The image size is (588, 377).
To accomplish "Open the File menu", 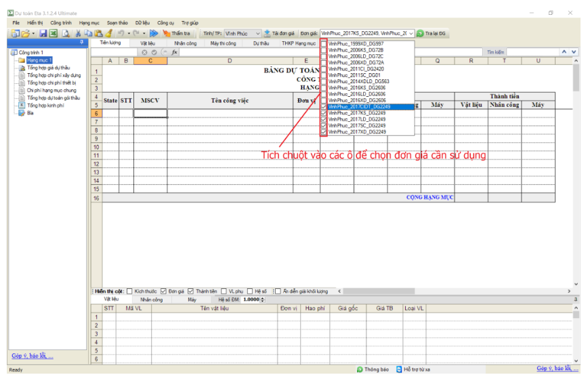I will click(16, 23).
